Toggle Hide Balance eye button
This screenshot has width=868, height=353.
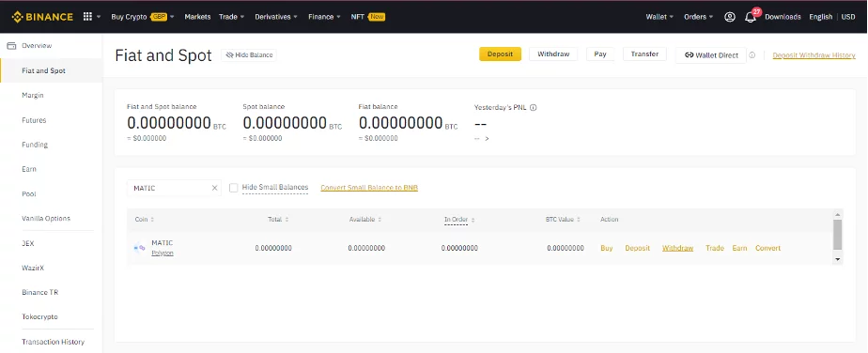pos(249,54)
